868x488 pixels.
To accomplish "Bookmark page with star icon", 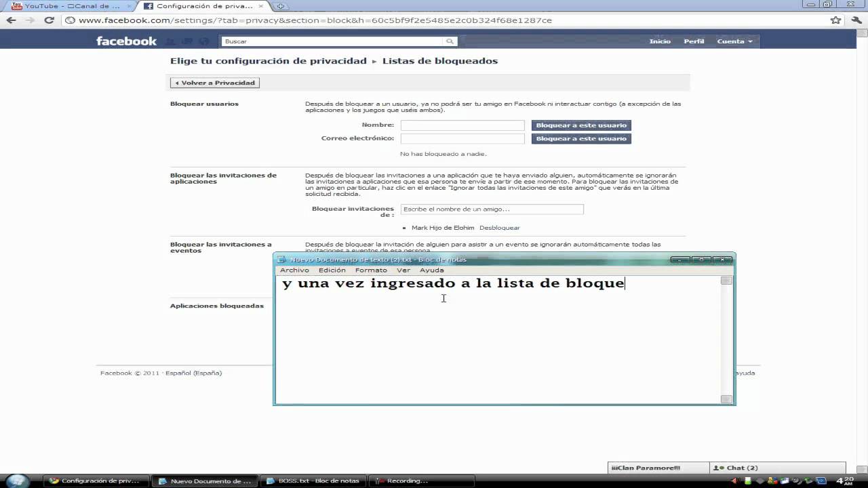I will 835,20.
